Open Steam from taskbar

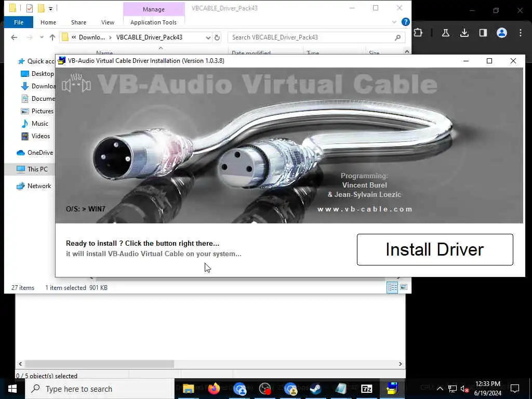click(315, 389)
